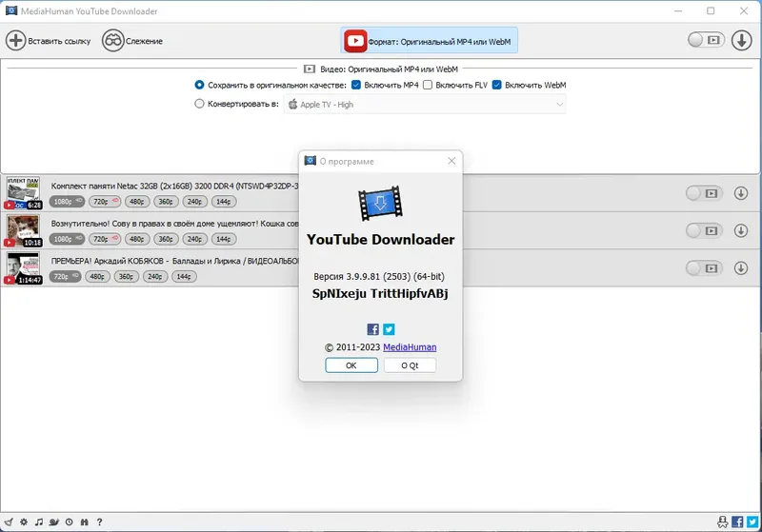Click the question mark help icon
This screenshot has height=532, width=762.
coord(99,522)
